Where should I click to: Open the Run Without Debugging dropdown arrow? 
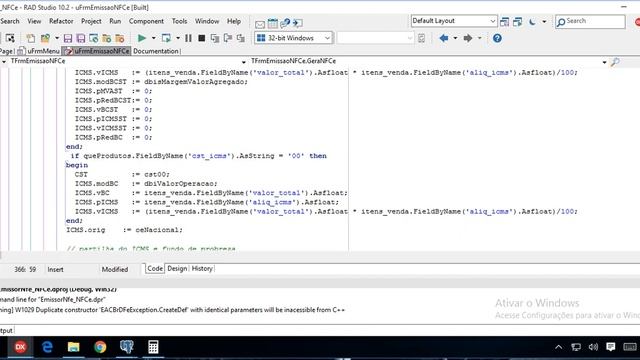coord(178,38)
